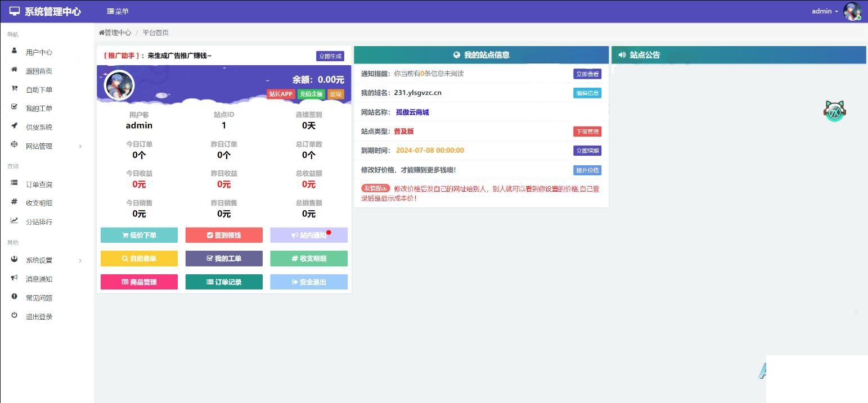Screen dimensions: 868x403
Task: Click the 普及版 site type text
Action: [404, 132]
